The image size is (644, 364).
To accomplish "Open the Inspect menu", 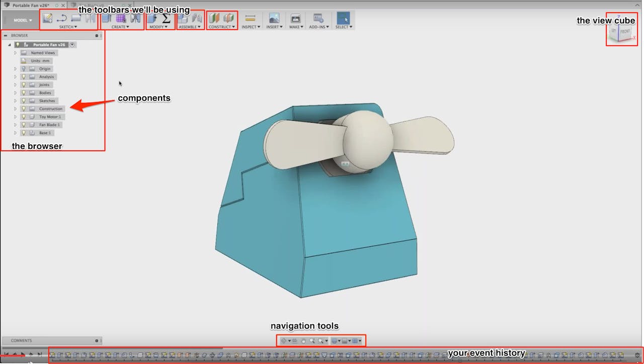I will tap(250, 27).
